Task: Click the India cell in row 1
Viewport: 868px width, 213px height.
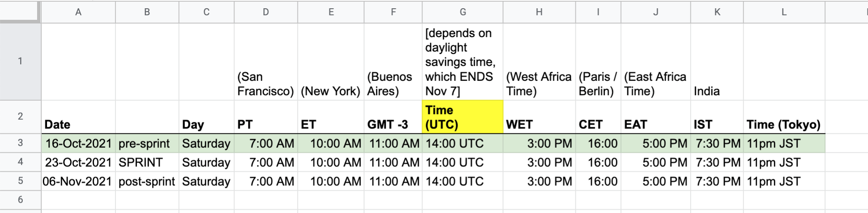Action: coord(717,91)
